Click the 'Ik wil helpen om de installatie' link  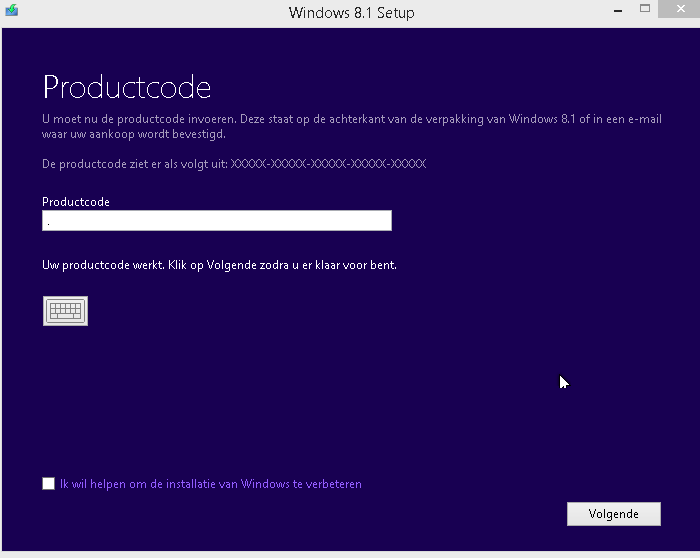click(210, 484)
